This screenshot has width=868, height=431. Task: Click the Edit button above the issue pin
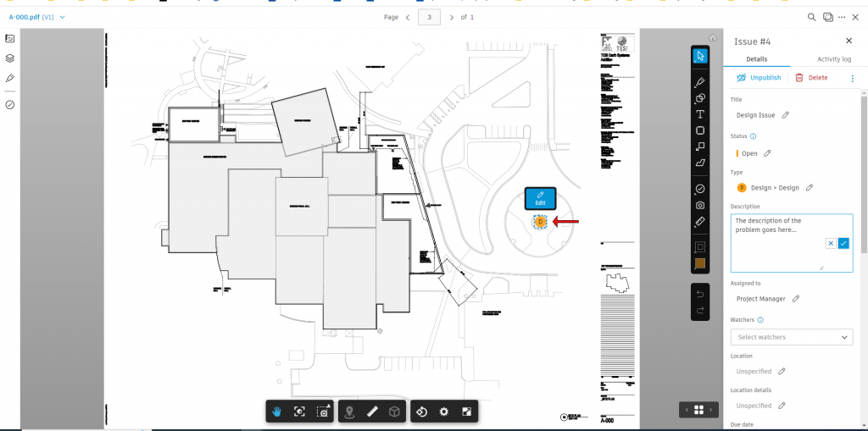point(540,199)
